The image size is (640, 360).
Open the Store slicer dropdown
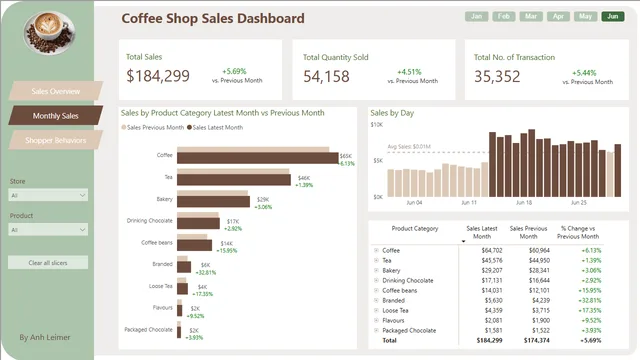point(48,196)
